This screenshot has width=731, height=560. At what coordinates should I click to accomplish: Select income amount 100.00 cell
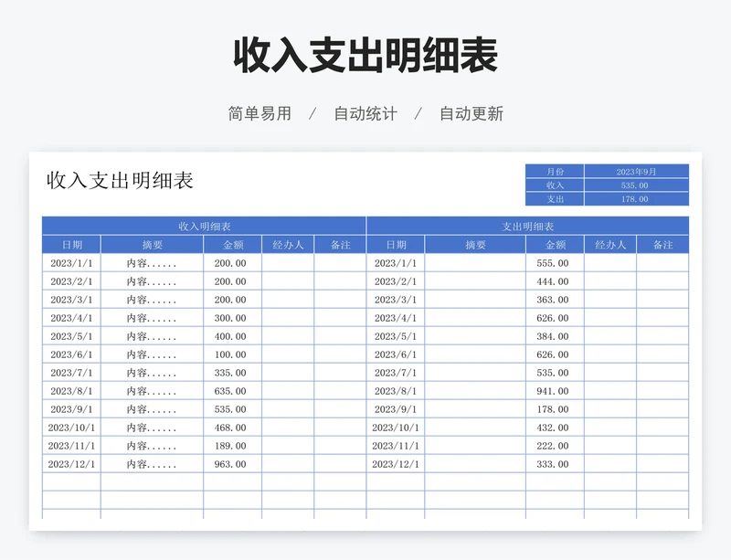coord(233,354)
